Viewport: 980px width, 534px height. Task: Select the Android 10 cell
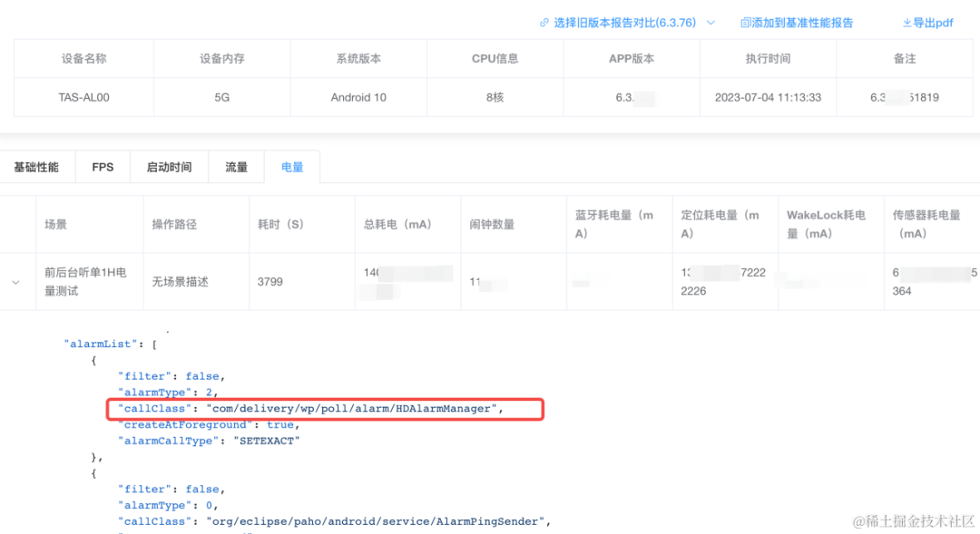point(358,97)
